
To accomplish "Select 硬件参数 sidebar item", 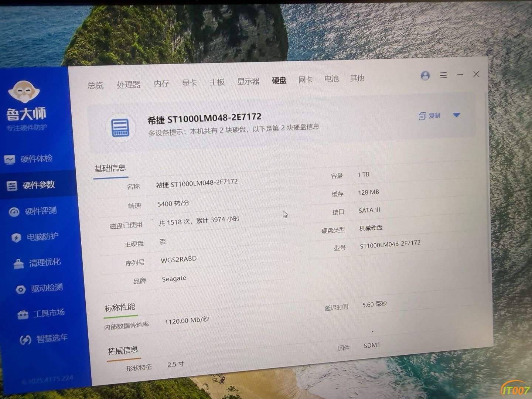I will [x=39, y=185].
